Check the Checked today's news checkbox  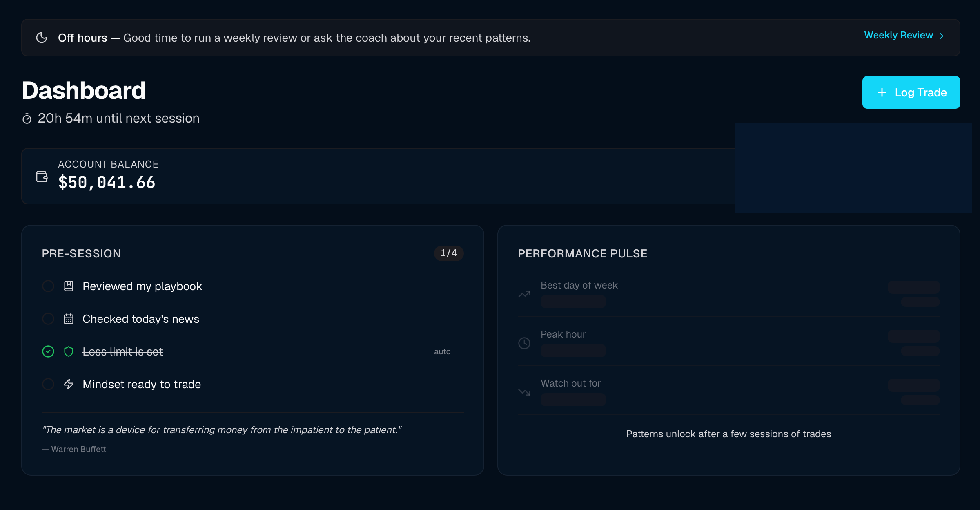click(x=48, y=319)
